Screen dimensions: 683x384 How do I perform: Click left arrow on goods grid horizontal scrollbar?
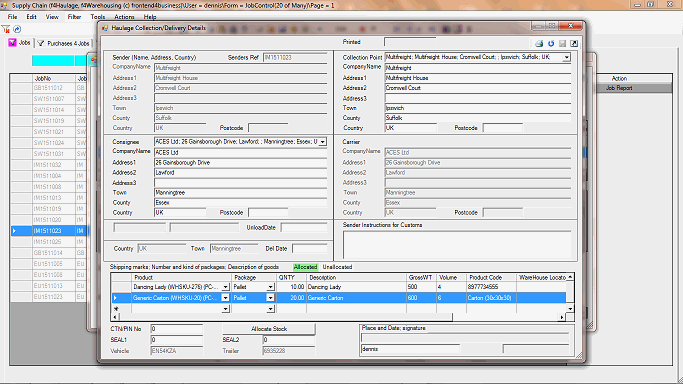click(x=115, y=317)
